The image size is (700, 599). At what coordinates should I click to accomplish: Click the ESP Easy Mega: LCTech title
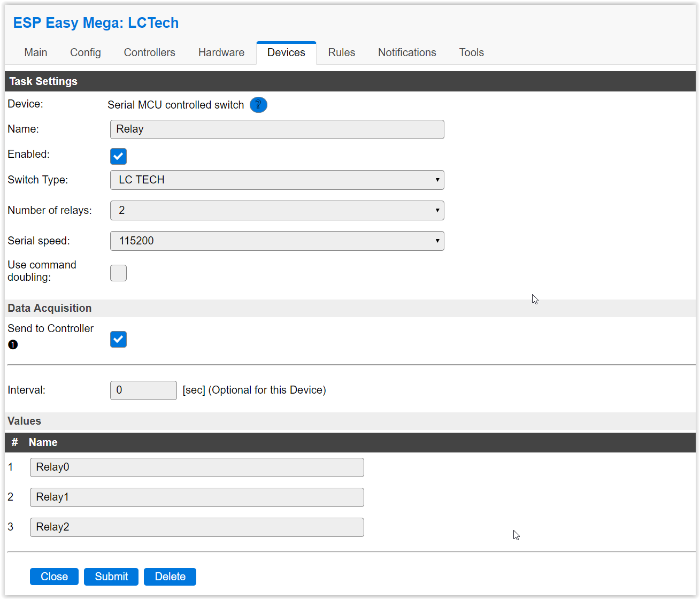coord(96,23)
